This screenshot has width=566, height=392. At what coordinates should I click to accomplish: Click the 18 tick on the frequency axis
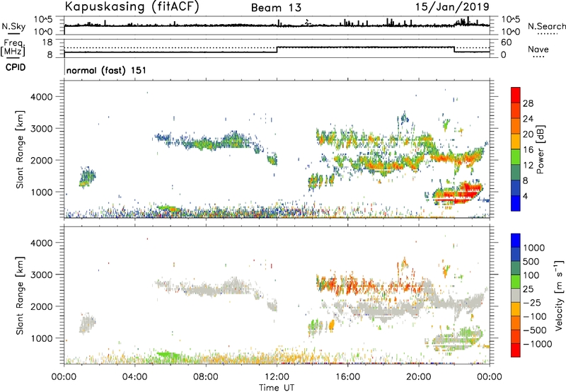pos(47,42)
